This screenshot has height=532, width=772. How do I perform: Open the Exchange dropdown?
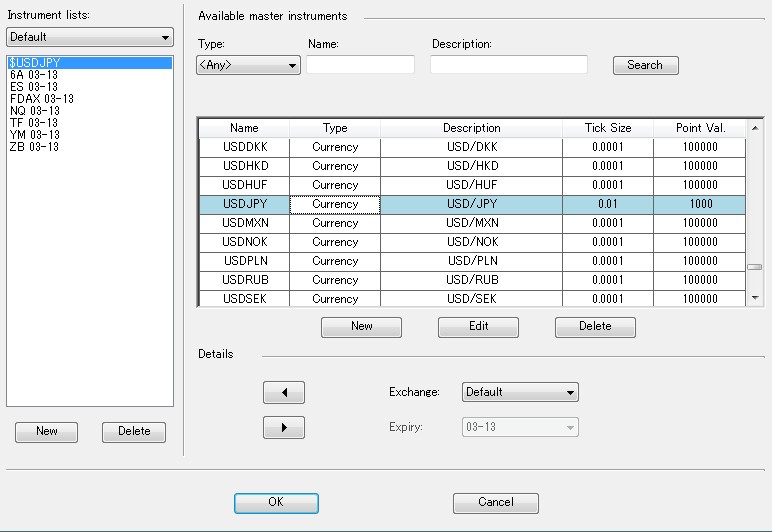tap(520, 392)
